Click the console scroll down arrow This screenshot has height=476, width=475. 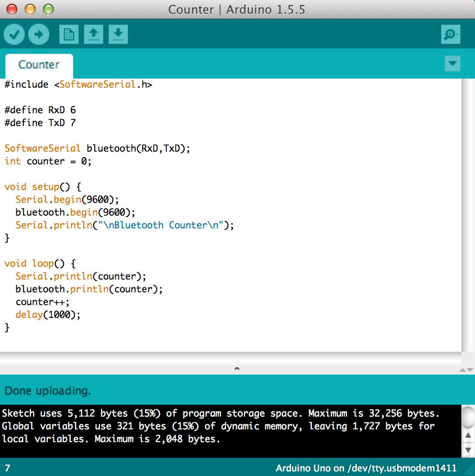(469, 450)
